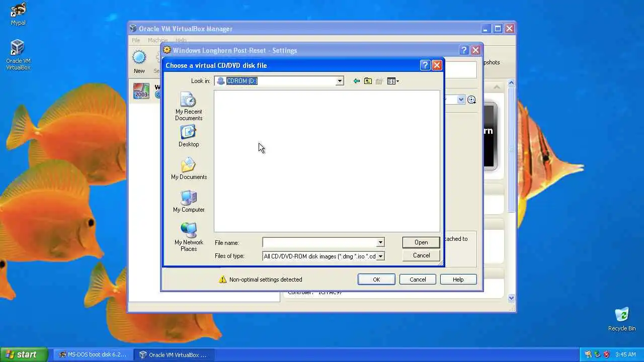The width and height of the screenshot is (644, 362).
Task: Click the VirtualBox Manager scrollbar down arrow
Action: [511, 298]
